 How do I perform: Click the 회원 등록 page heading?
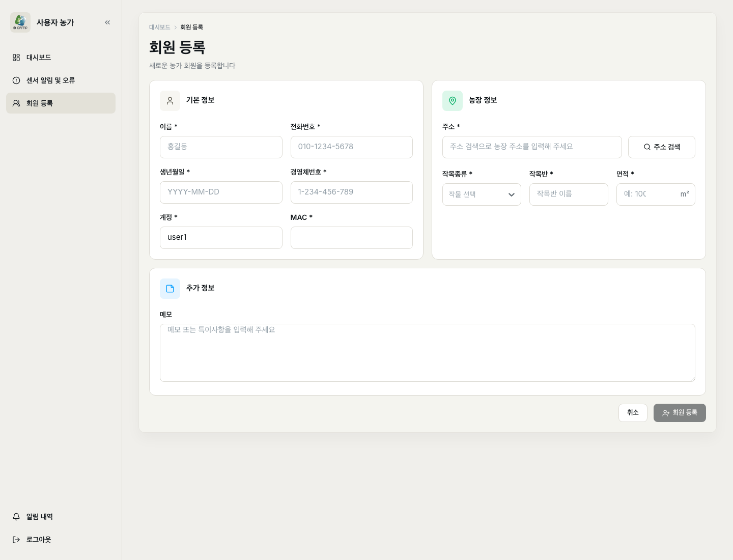(x=177, y=47)
